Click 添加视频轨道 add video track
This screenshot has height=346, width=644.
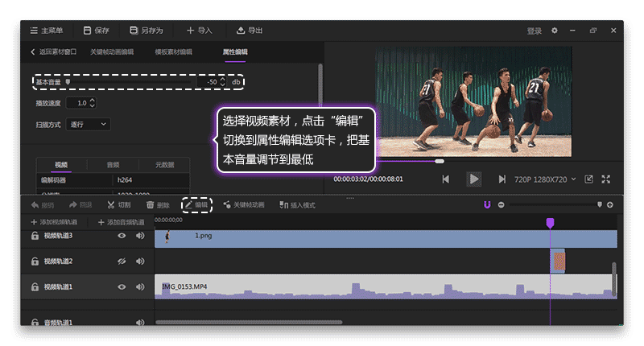point(54,222)
